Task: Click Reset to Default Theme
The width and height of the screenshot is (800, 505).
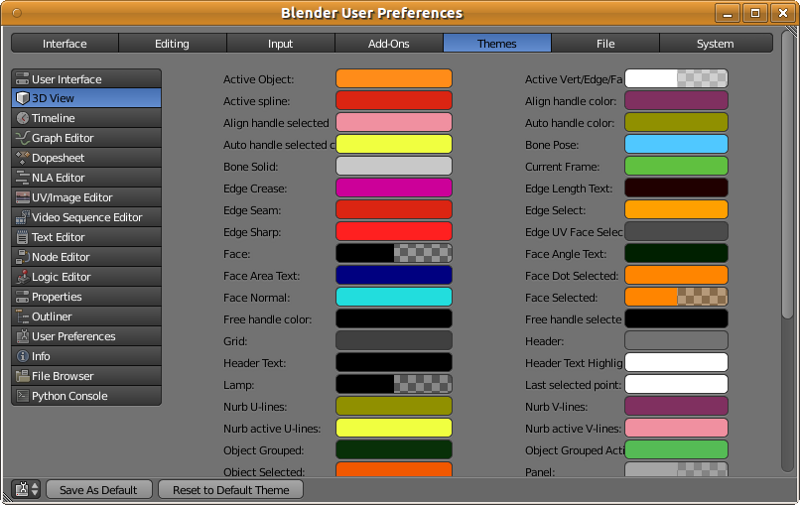Action: click(x=231, y=490)
